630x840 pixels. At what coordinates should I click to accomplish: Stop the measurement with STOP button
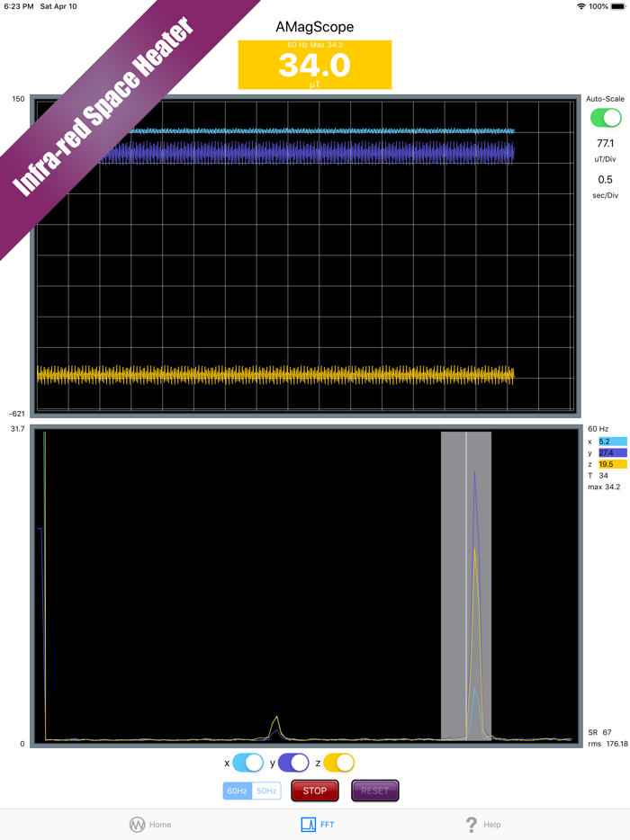tap(315, 791)
